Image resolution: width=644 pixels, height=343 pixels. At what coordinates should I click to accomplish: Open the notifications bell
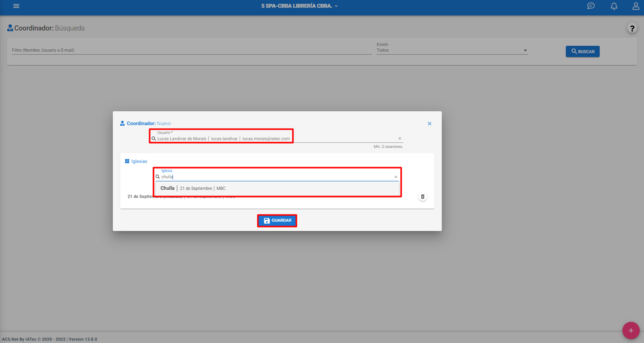coord(614,6)
